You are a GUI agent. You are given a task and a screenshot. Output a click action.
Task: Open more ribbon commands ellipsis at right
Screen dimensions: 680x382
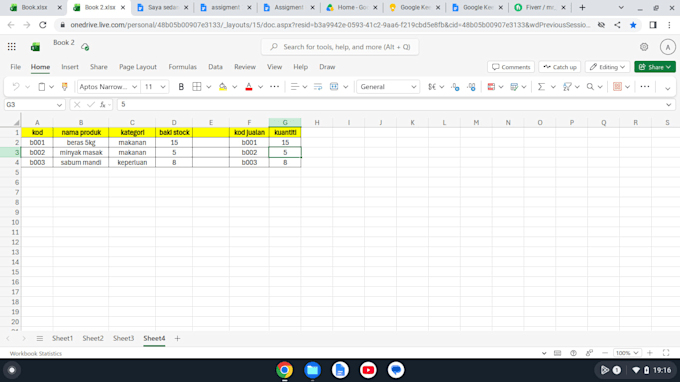tap(645, 87)
